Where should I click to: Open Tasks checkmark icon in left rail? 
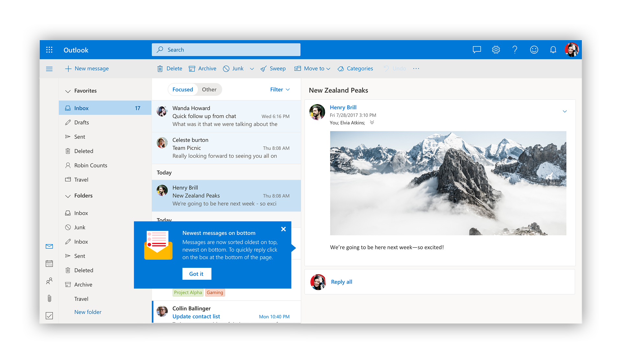pos(49,316)
